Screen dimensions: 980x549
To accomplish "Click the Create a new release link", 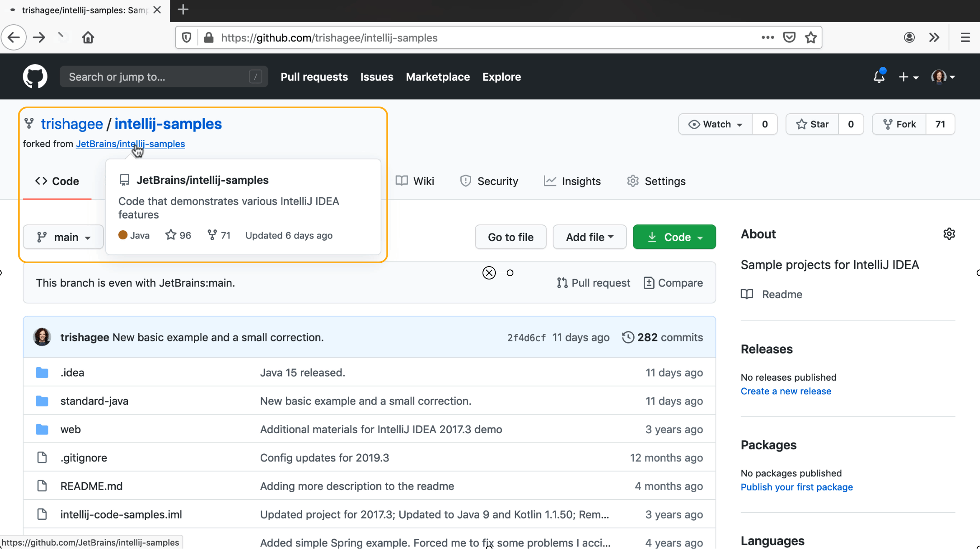I will 785,391.
